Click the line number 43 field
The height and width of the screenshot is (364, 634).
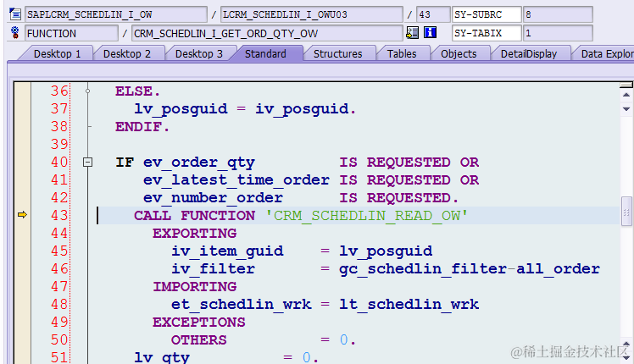[433, 14]
